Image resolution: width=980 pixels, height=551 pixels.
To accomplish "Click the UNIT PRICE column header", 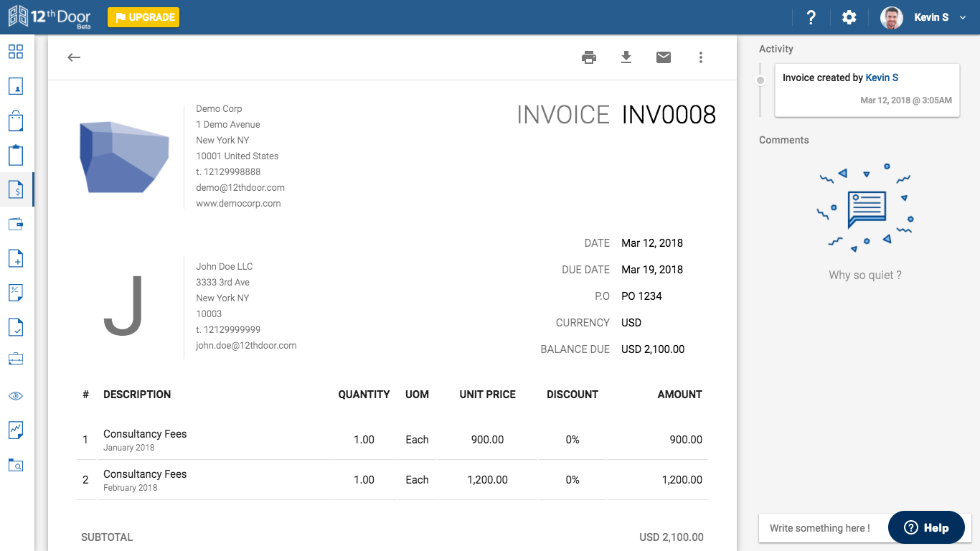I will (x=488, y=395).
